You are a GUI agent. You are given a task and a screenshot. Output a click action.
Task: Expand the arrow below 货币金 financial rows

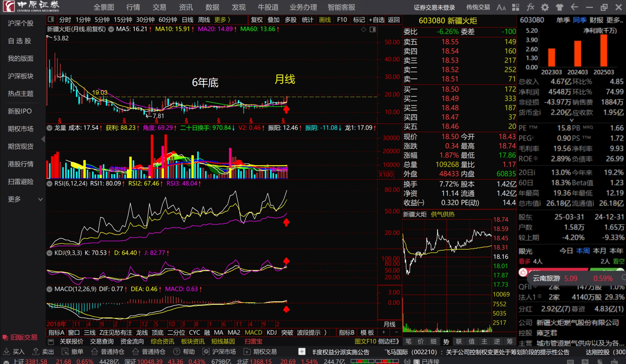572,121
